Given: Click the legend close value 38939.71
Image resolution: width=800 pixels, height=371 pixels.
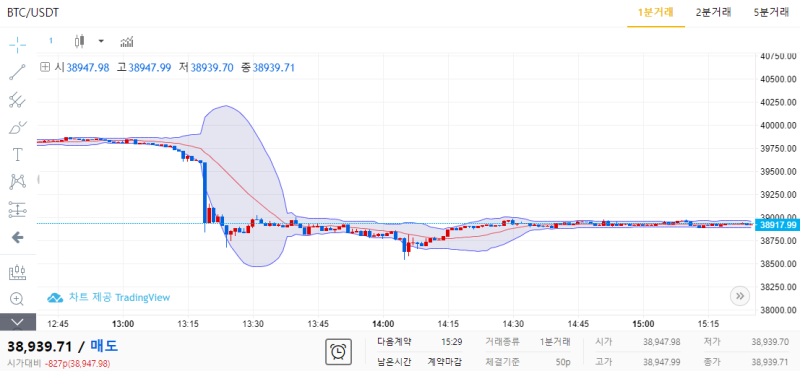Looking at the screenshot, I should pyautogui.click(x=274, y=67).
